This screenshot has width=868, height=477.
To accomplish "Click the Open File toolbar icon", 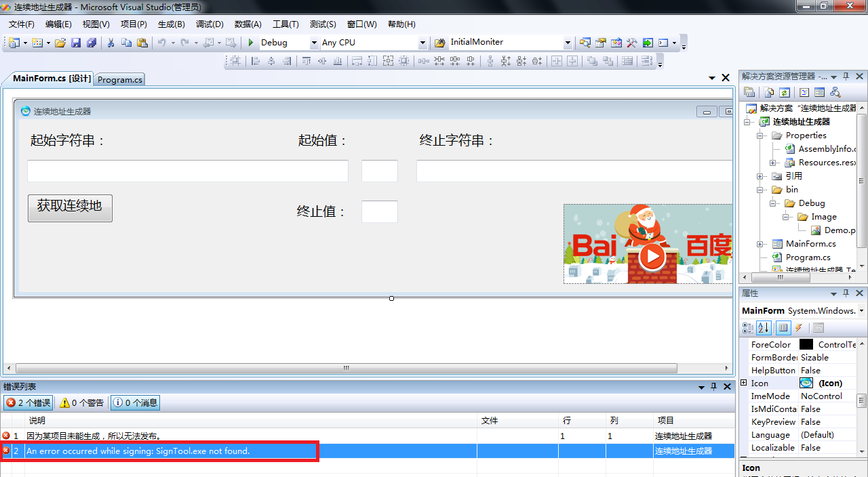I will point(60,43).
